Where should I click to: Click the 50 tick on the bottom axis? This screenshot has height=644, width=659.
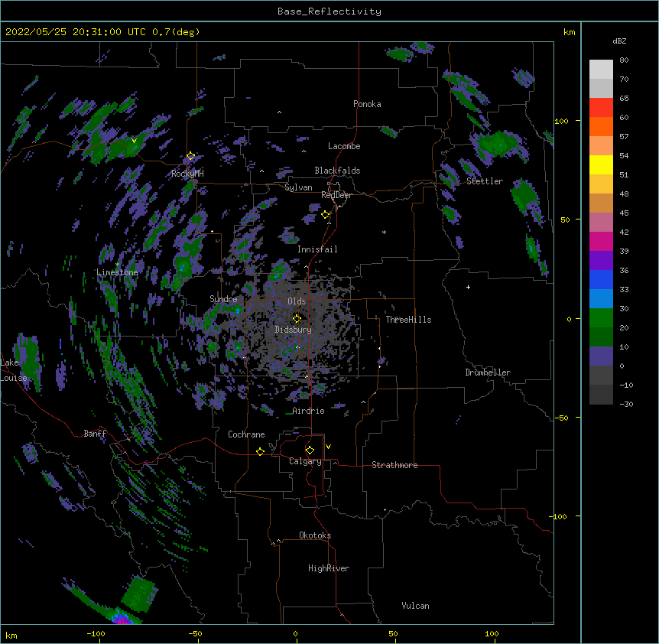[393, 633]
